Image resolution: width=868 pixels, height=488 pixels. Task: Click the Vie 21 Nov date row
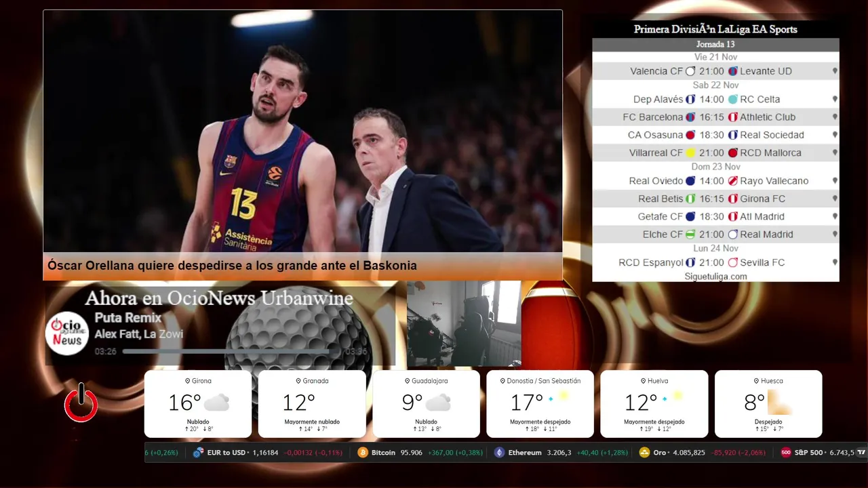[x=715, y=57]
